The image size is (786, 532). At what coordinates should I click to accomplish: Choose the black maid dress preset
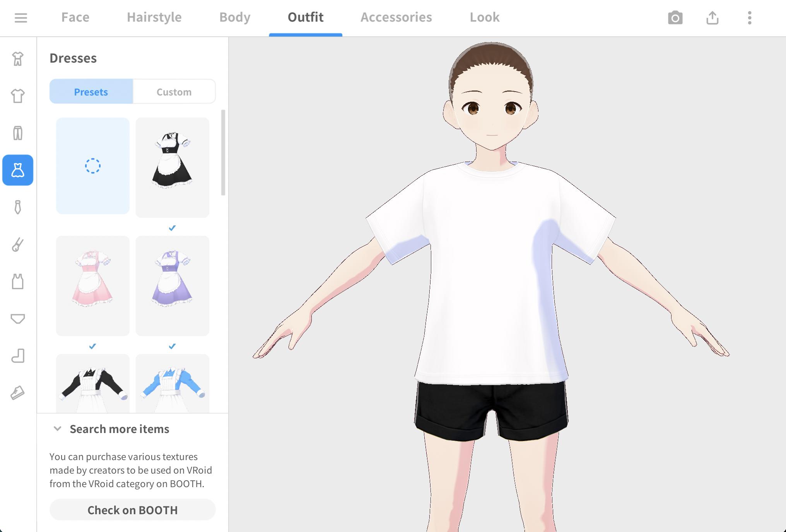pos(173,167)
